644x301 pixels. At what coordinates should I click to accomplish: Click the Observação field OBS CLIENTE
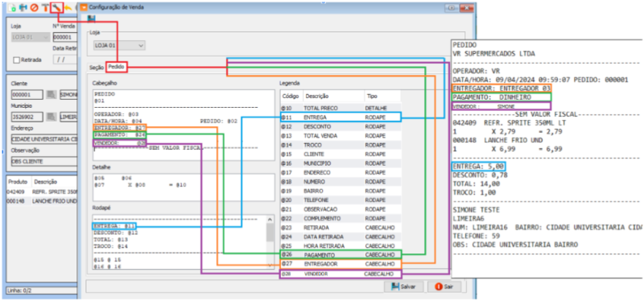(44, 162)
